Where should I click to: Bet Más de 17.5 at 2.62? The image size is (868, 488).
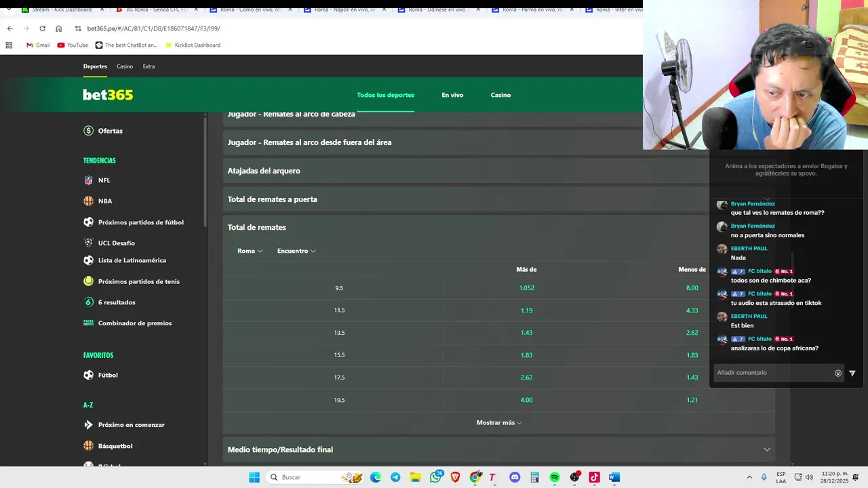526,378
